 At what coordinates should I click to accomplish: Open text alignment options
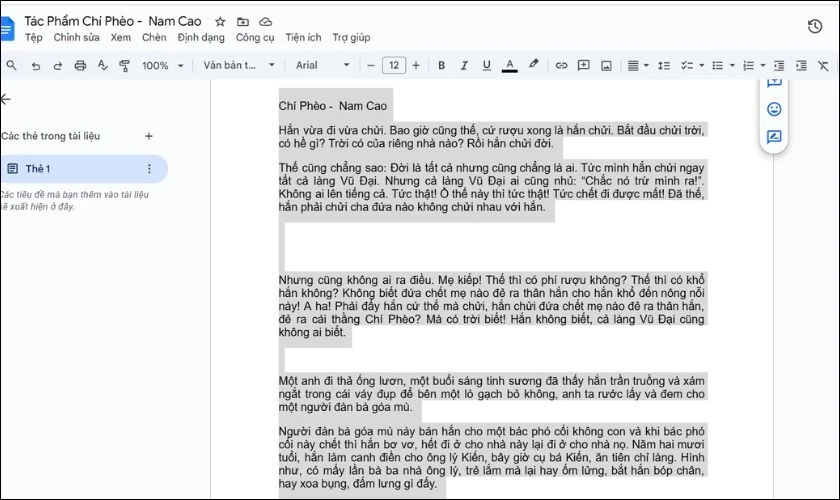(638, 65)
